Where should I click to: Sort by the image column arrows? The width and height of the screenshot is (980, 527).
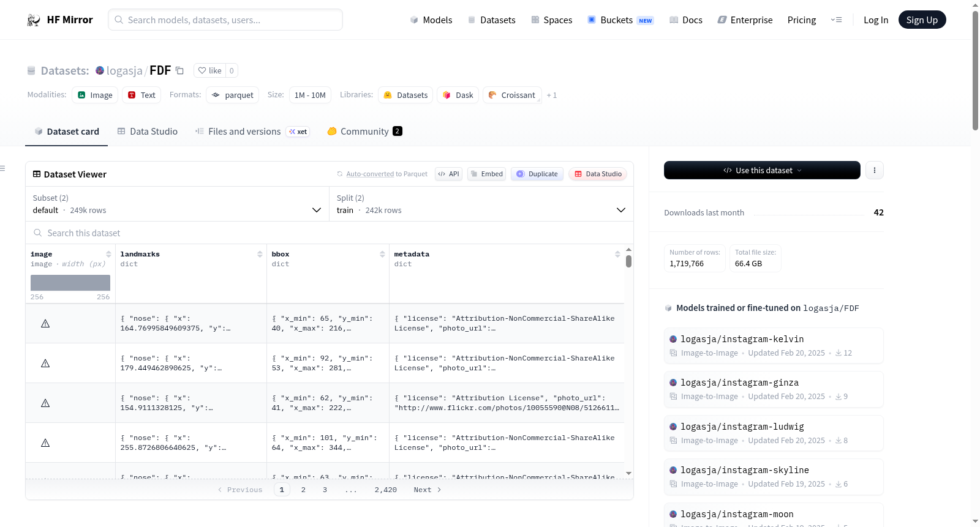pyautogui.click(x=108, y=254)
